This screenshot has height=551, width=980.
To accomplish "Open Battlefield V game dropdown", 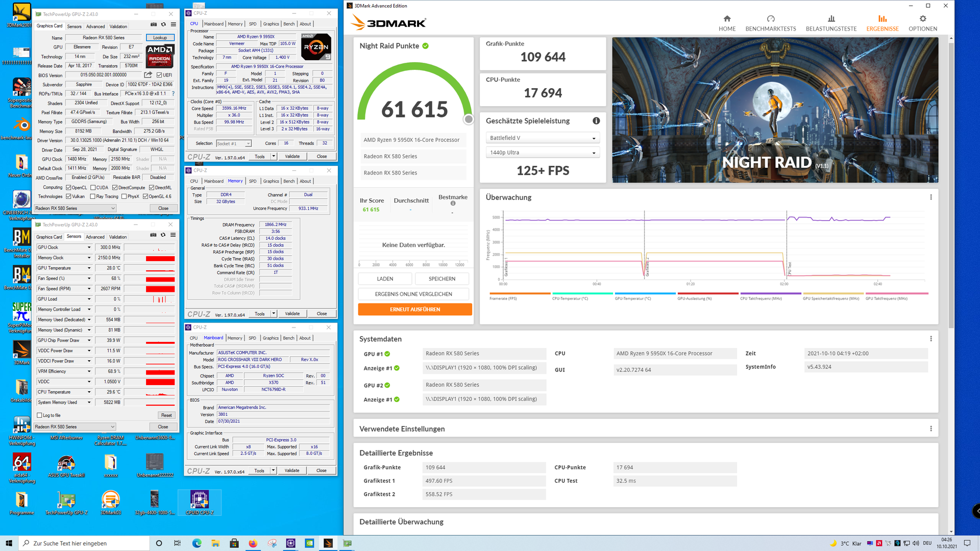I will (542, 138).
